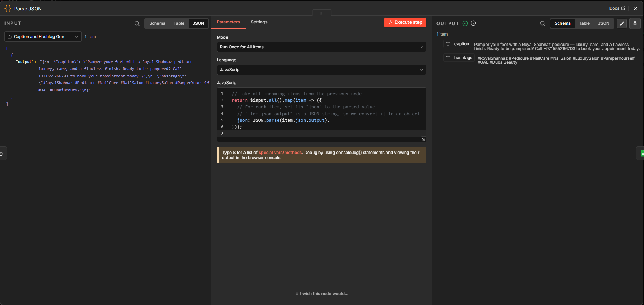Switch the Input view to Table
The height and width of the screenshot is (305, 644).
point(179,23)
